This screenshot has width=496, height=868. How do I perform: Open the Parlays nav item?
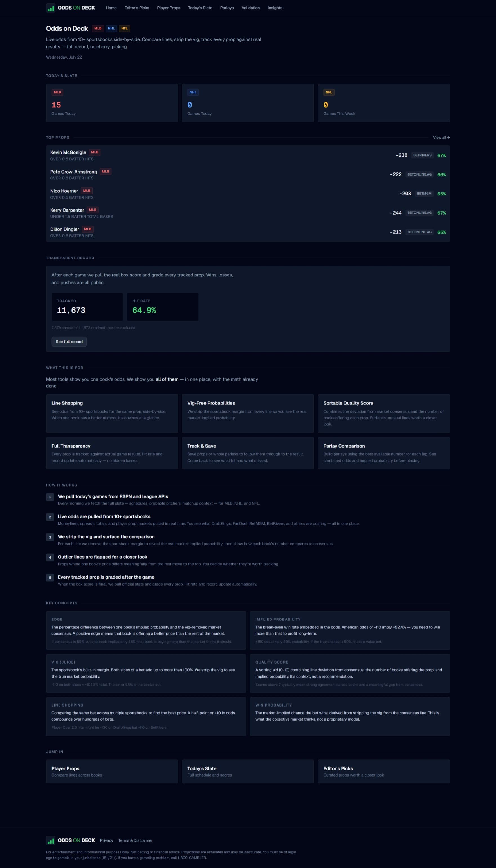[227, 8]
